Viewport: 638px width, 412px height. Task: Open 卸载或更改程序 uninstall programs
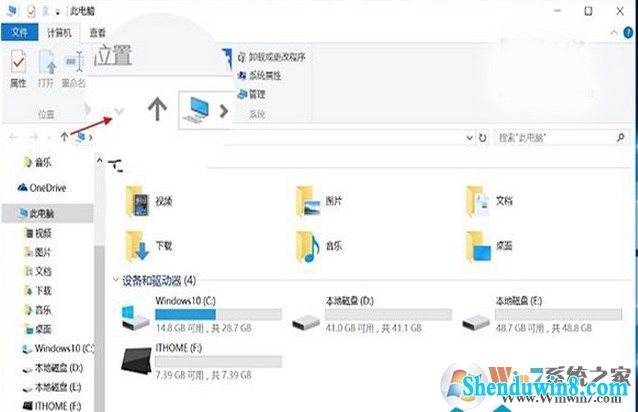coord(271,57)
